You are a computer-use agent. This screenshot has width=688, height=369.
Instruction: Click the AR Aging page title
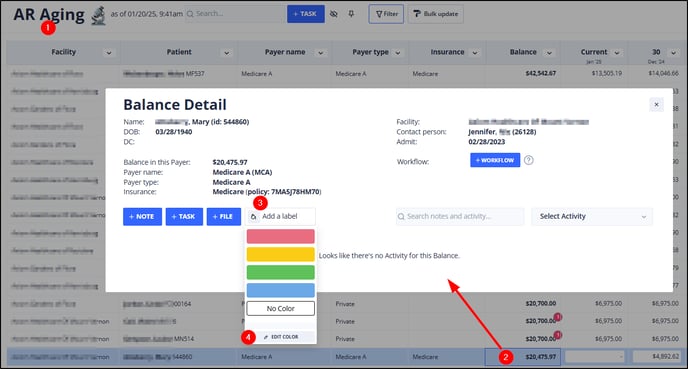pyautogui.click(x=49, y=14)
